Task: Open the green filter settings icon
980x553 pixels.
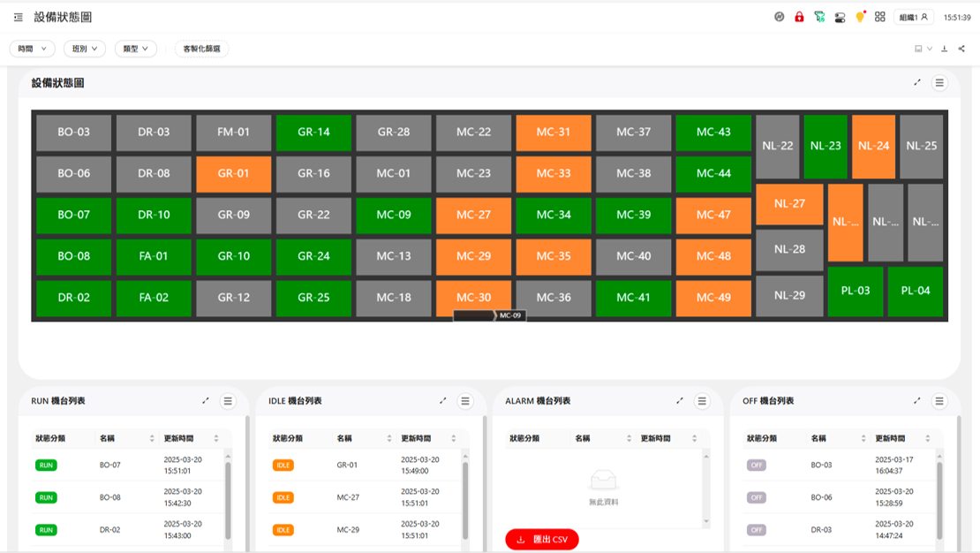Action: point(819,17)
